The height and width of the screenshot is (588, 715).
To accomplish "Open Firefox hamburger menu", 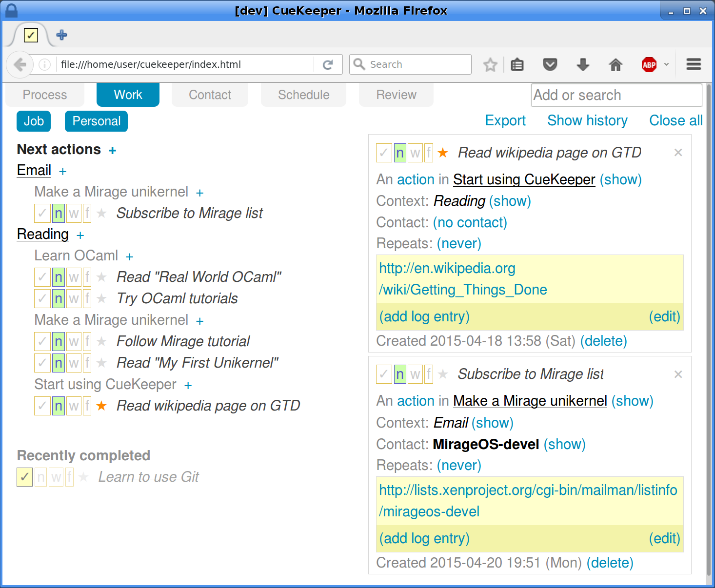I will pyautogui.click(x=694, y=64).
